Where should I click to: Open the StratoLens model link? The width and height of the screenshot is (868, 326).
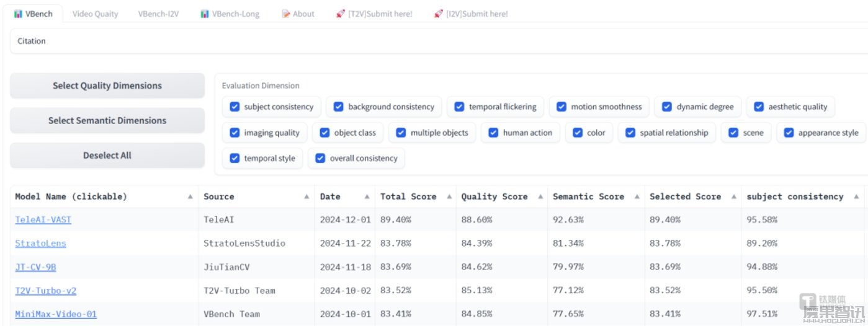(40, 243)
